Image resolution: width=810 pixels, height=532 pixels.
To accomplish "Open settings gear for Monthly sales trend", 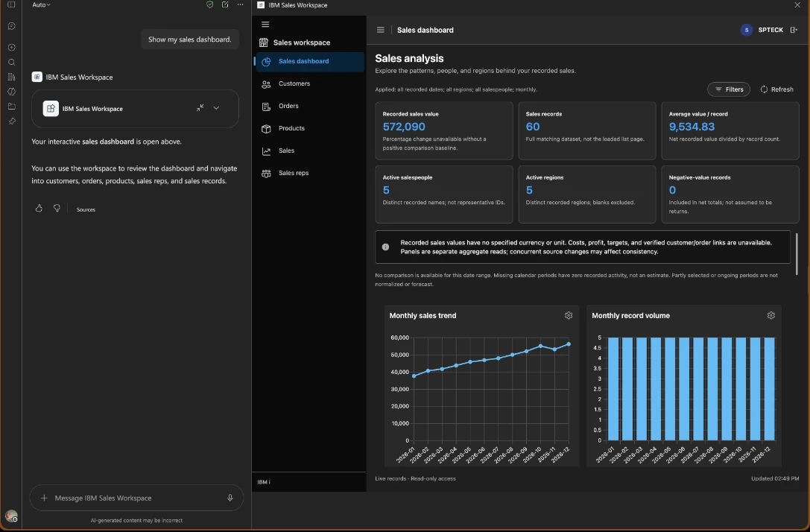I will click(569, 316).
